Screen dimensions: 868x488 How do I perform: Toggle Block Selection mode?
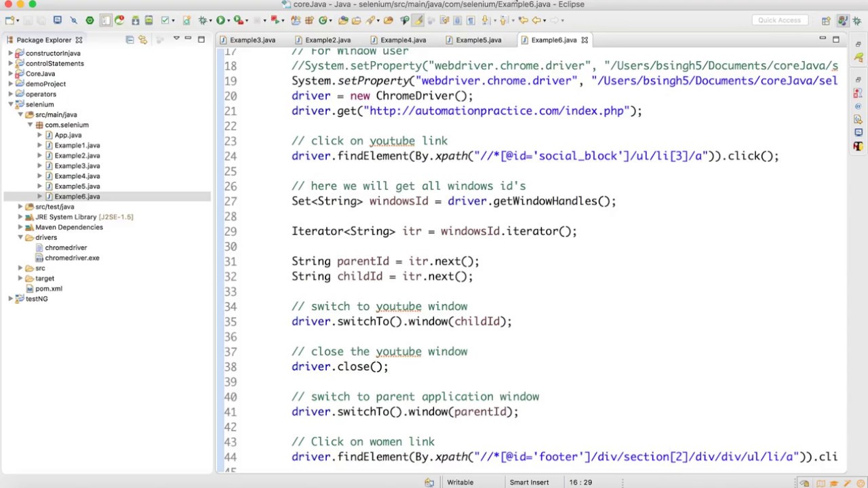tap(457, 20)
